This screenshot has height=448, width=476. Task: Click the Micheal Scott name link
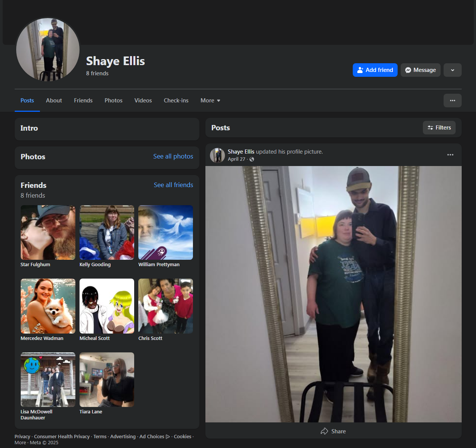click(95, 338)
